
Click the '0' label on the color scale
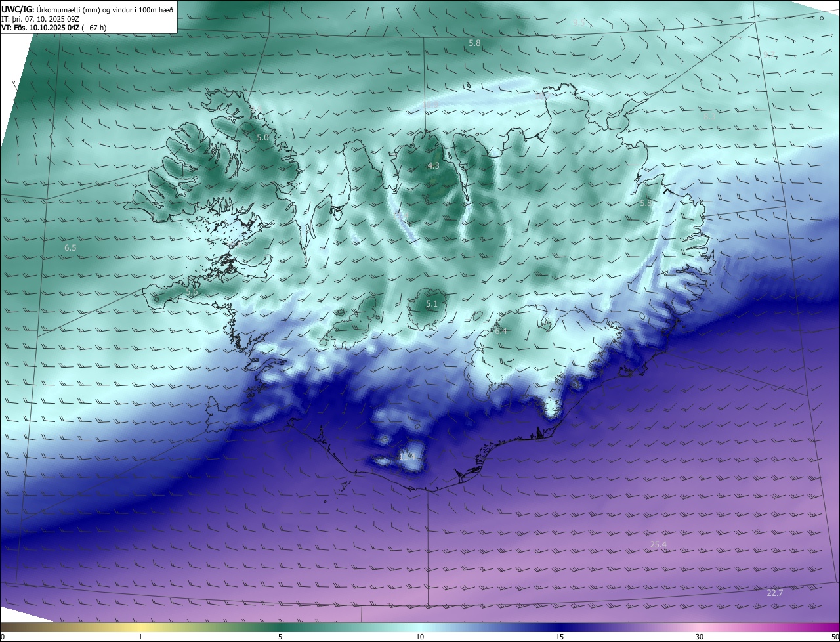coord(3,637)
